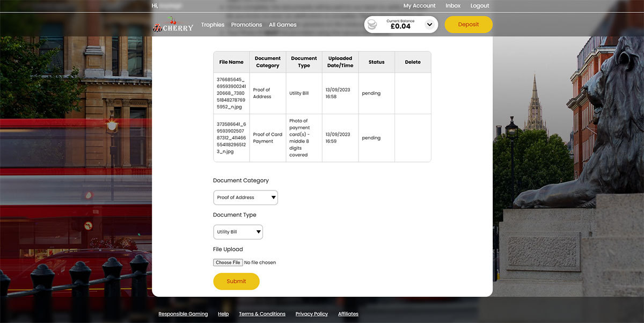Open the Inbox link
This screenshot has height=323, width=644.
click(453, 6)
